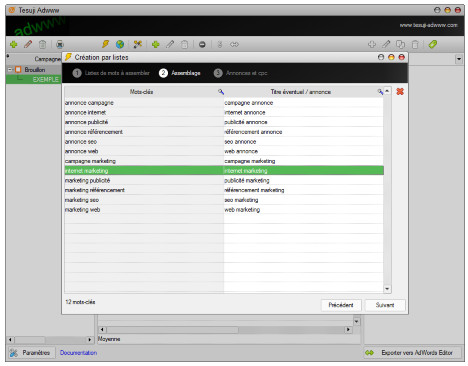468x366 pixels.
Task: Select the 'campagne marketing' keyword cell
Action: tap(144, 161)
